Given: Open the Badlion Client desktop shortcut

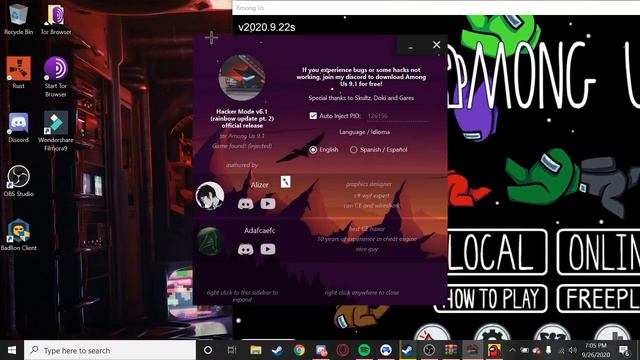Looking at the screenshot, I should pos(18,235).
